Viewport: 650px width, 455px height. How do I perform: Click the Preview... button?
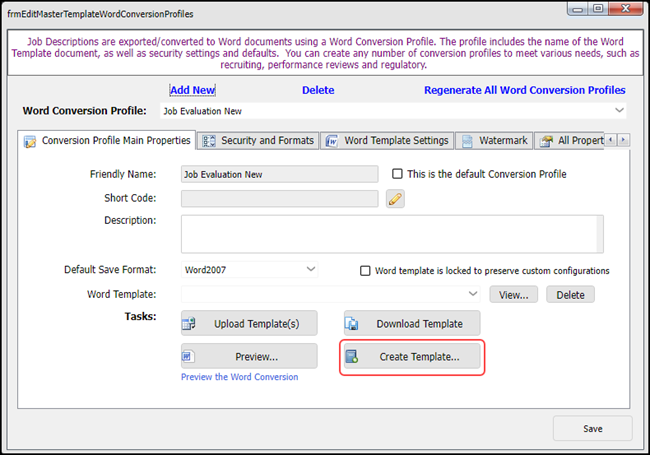tap(249, 356)
